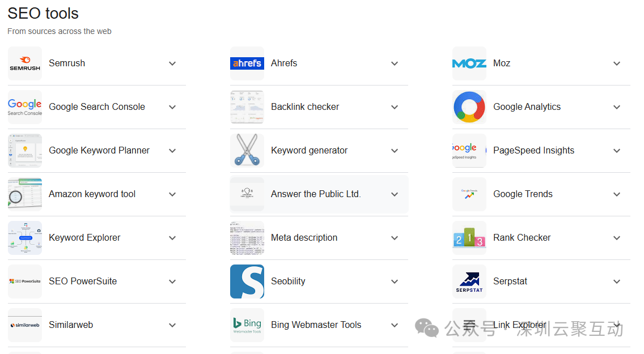Expand the Semrush entry chevron
Image resolution: width=644 pixels, height=354 pixels.
click(172, 63)
